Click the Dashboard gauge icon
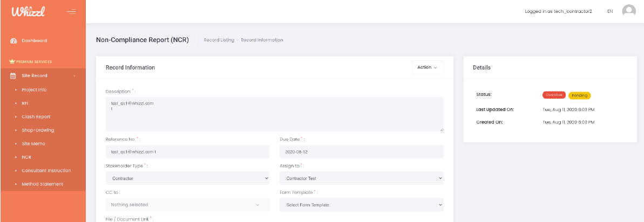This screenshot has width=644, height=222. coord(13,41)
